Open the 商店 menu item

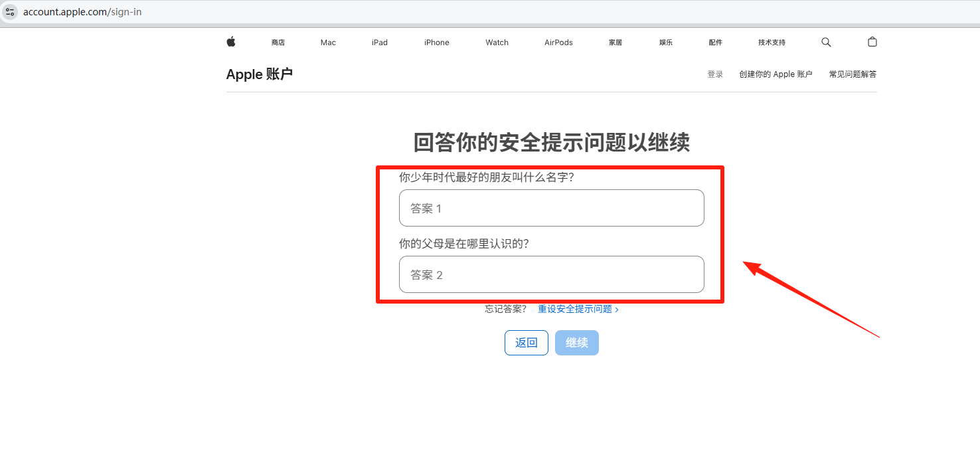coord(278,43)
